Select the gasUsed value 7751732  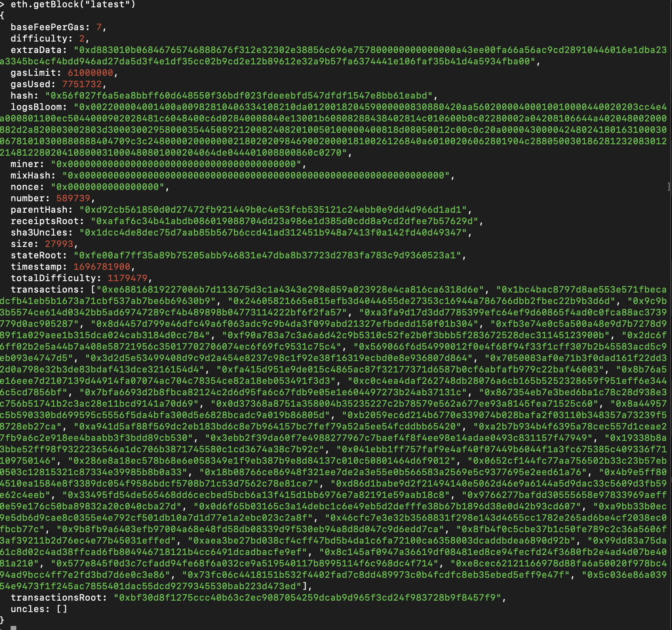click(x=82, y=84)
